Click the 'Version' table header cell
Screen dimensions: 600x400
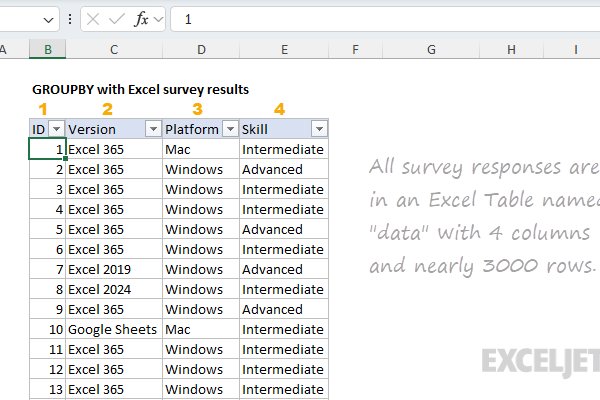(114, 129)
